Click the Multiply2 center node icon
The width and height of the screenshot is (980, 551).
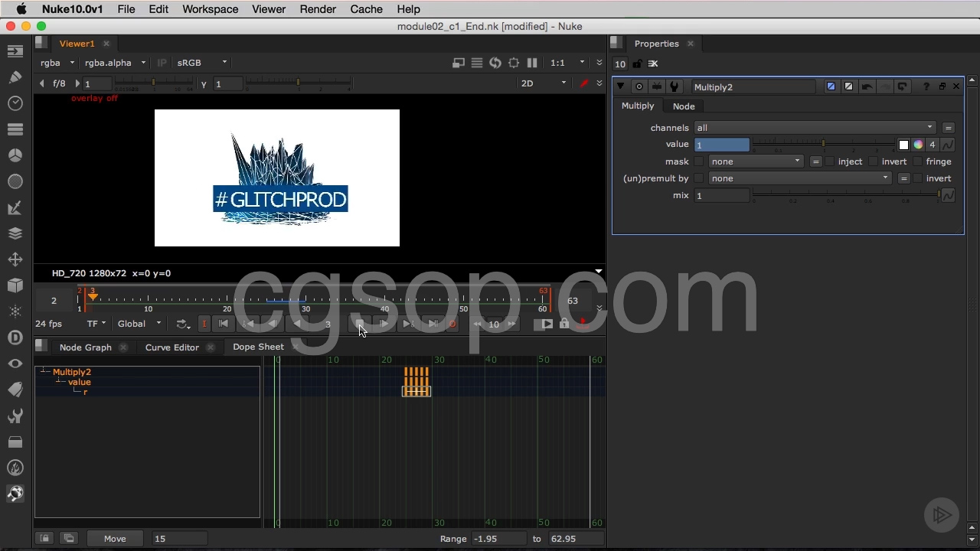pyautogui.click(x=639, y=86)
